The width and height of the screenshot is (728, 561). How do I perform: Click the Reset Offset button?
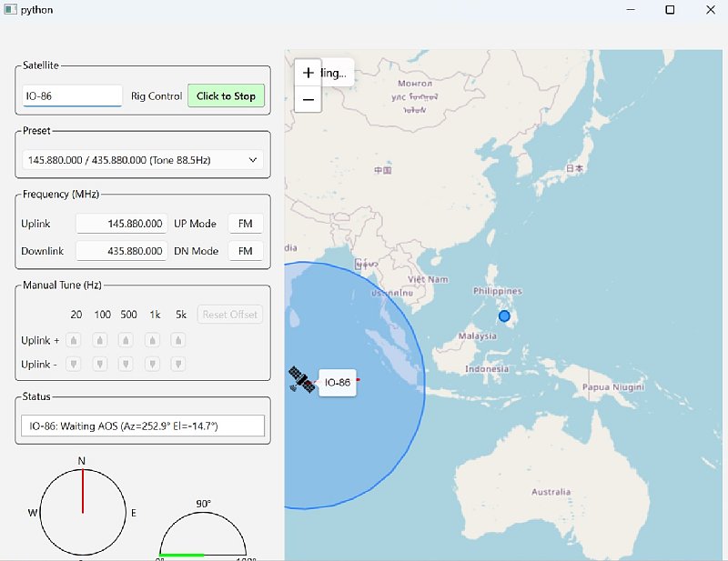pos(230,315)
